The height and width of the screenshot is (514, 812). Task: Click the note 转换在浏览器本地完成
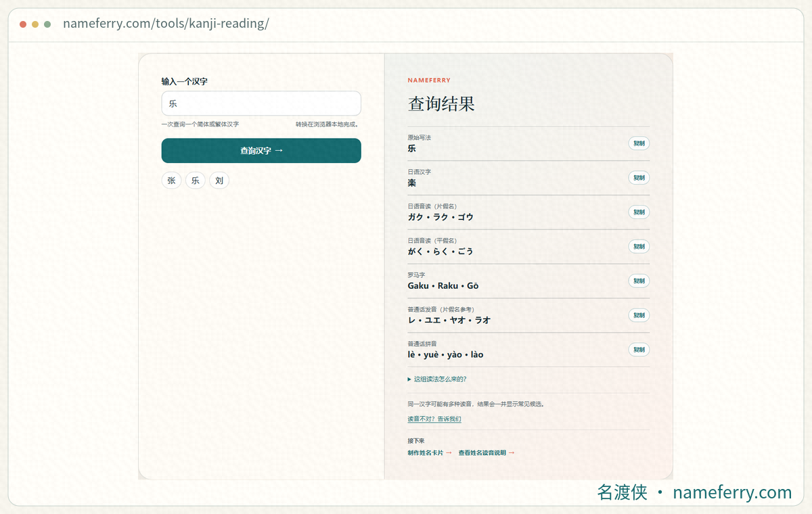(x=327, y=124)
